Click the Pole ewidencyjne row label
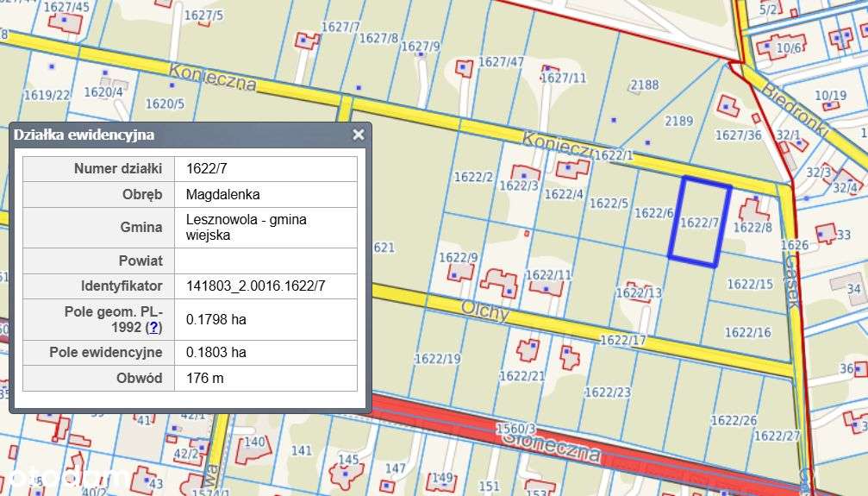 (106, 353)
